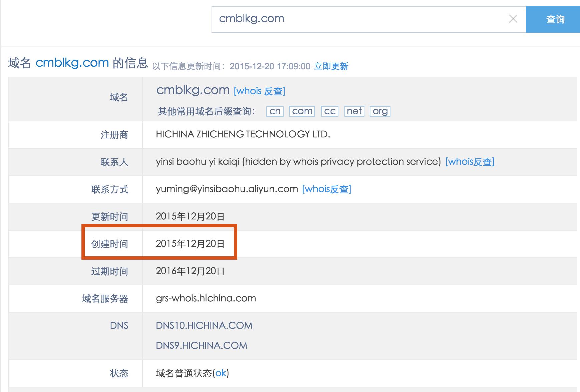Click the 查询 search button

pos(554,19)
